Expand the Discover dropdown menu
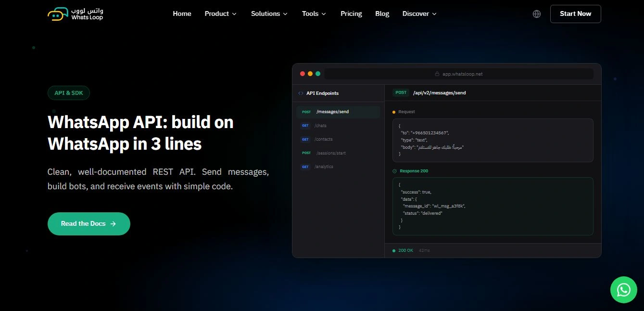 pos(419,14)
